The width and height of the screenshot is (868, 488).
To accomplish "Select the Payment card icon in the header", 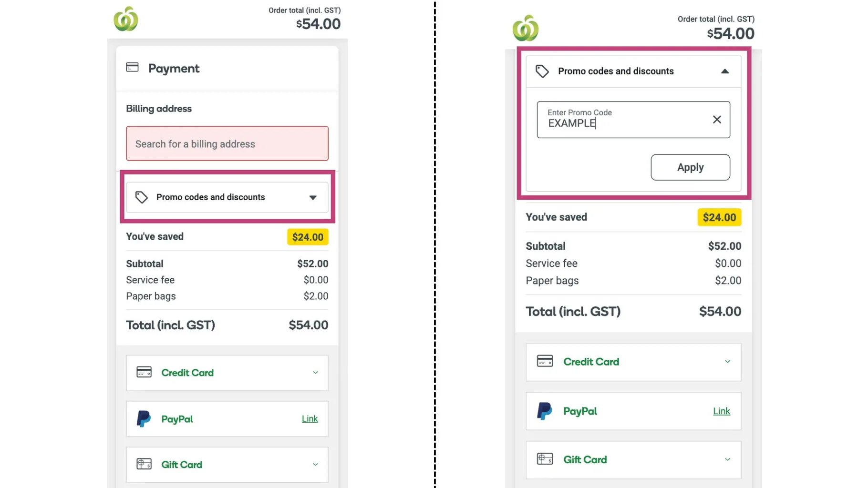I will [x=133, y=68].
